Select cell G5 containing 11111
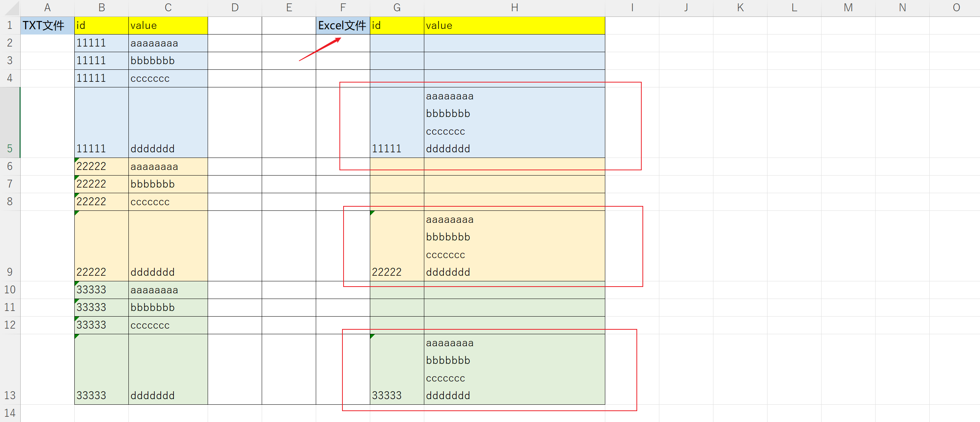 click(x=397, y=122)
